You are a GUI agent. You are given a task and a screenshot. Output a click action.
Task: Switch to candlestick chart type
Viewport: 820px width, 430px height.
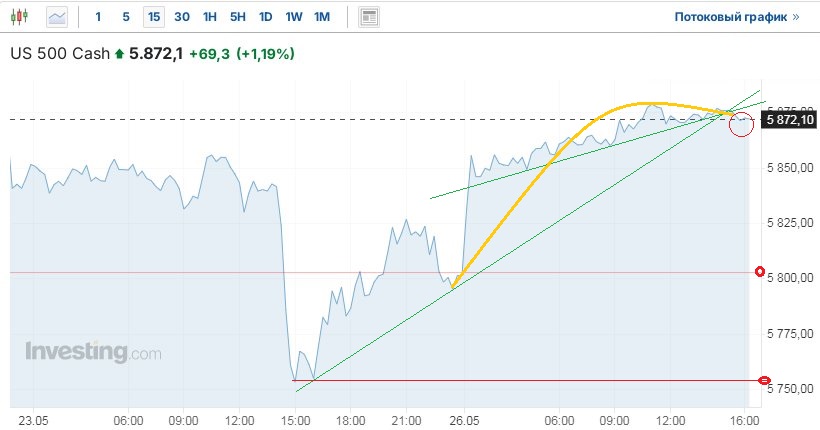tap(23, 17)
